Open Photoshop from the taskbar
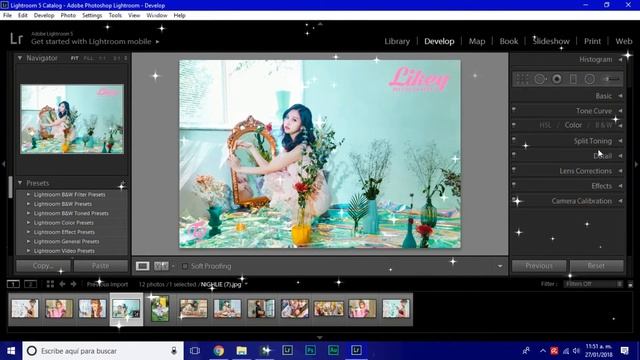The height and width of the screenshot is (360, 640). 310,351
